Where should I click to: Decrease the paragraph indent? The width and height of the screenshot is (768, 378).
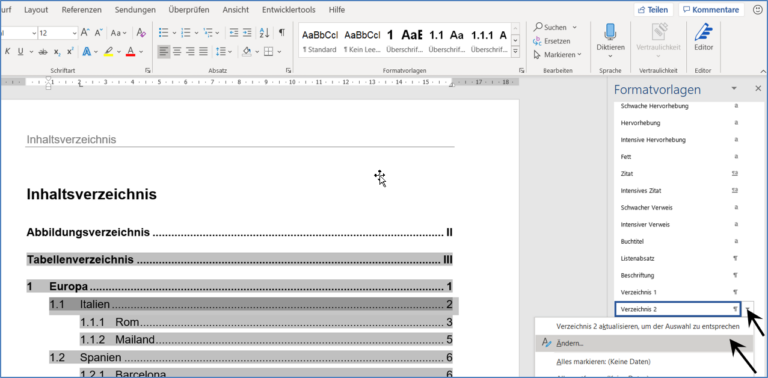234,33
